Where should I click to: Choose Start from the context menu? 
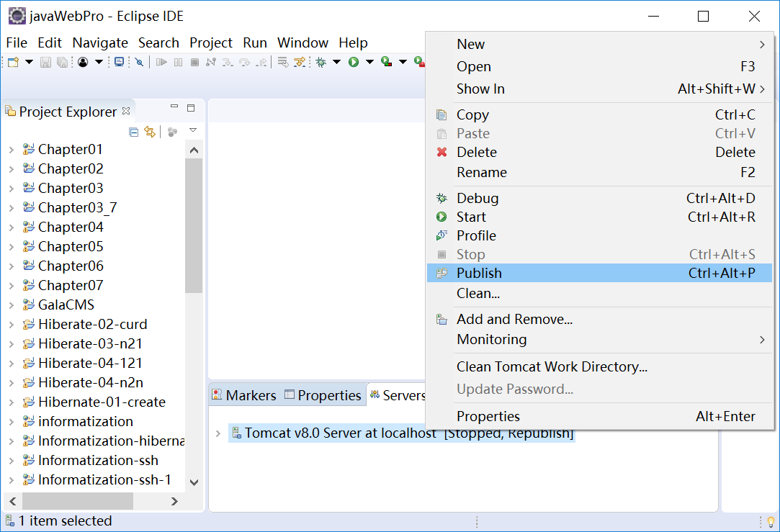pos(599,217)
